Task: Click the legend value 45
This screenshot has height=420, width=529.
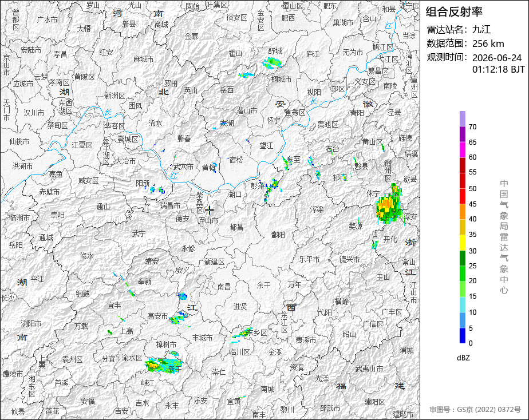Action: pos(473,204)
